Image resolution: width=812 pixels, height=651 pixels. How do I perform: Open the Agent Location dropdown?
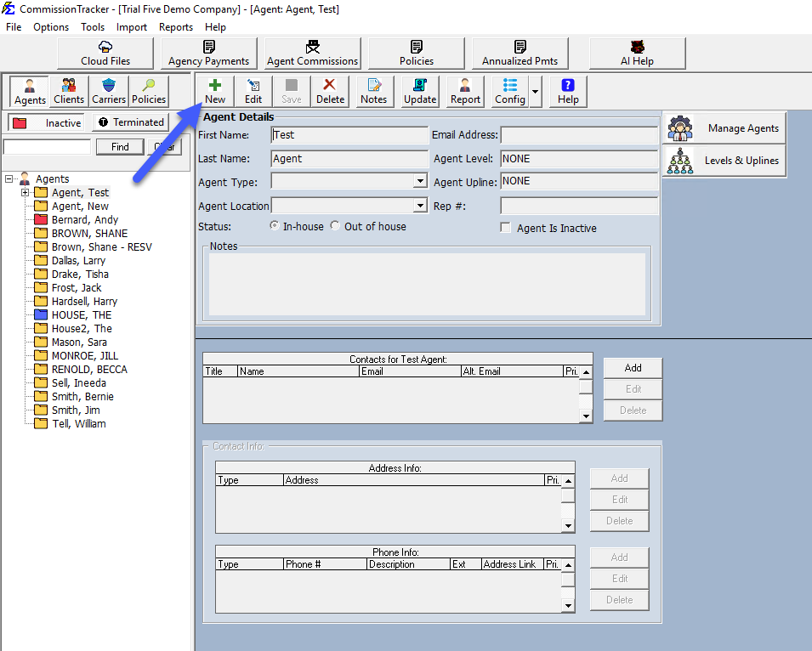point(420,203)
